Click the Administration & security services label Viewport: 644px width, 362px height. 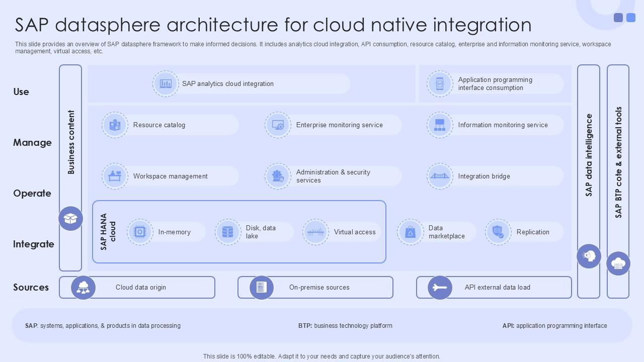(x=333, y=176)
